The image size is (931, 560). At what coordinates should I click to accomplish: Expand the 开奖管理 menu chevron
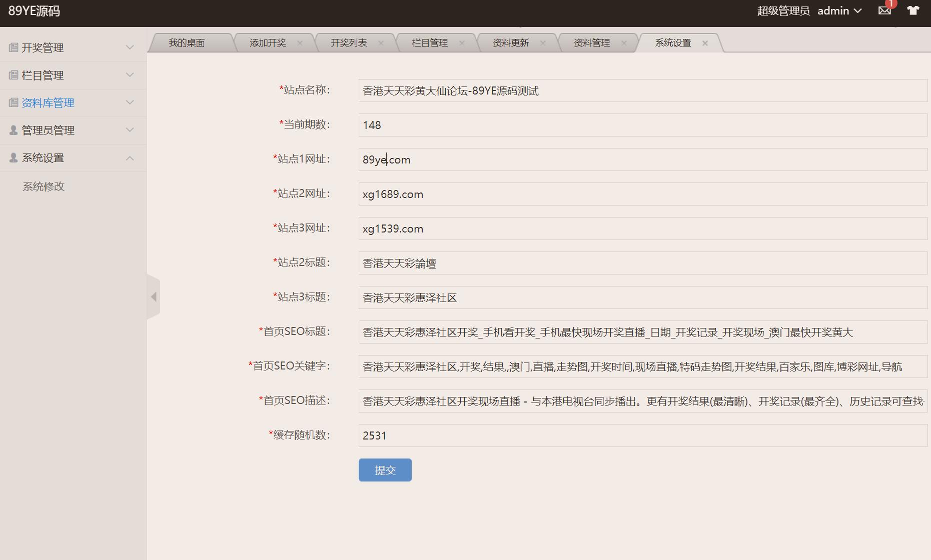pos(130,47)
